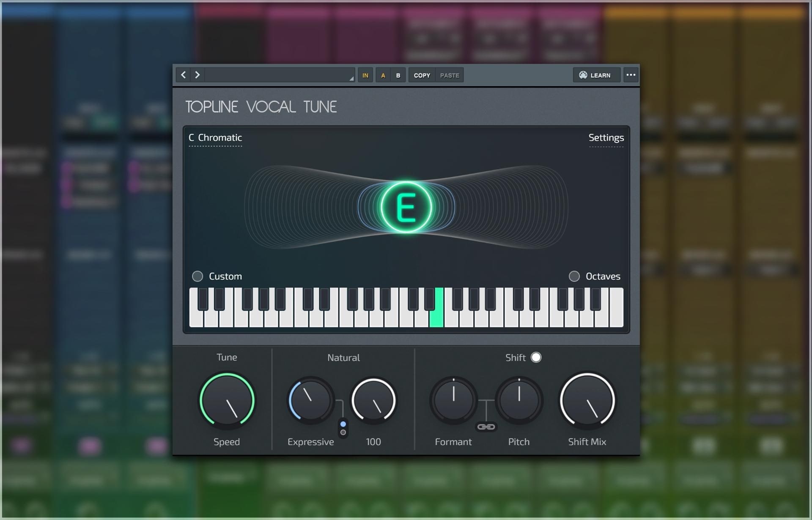The height and width of the screenshot is (520, 812).
Task: Toggle the IN button
Action: [365, 75]
